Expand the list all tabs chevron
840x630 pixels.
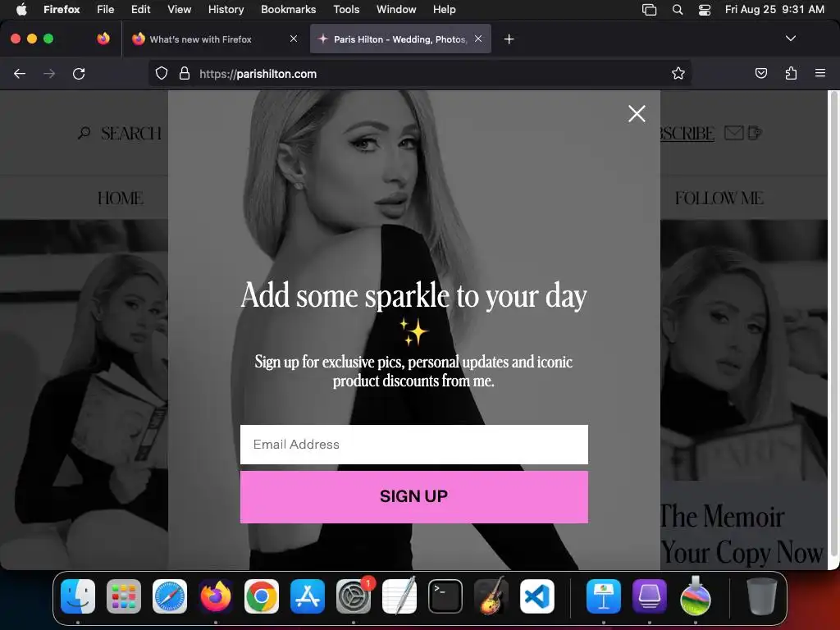[x=790, y=39]
